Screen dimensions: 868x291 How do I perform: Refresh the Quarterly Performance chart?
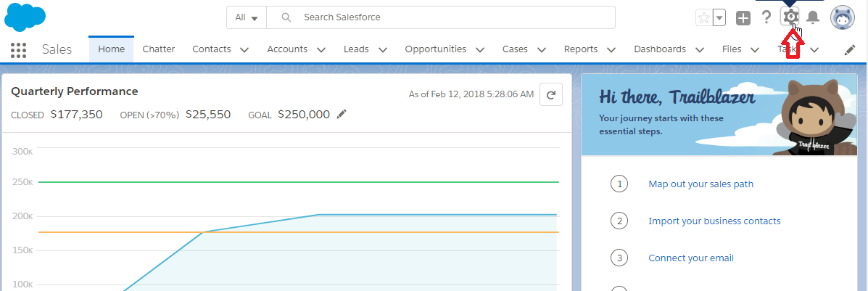tap(551, 94)
